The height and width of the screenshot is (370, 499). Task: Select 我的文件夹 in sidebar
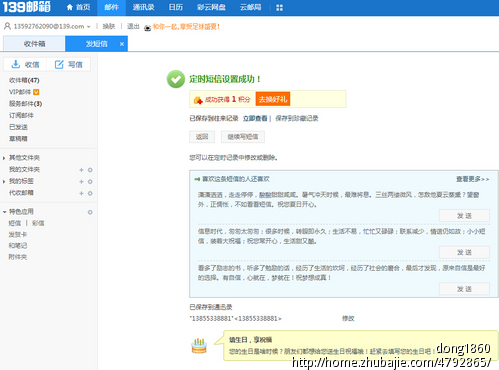click(x=24, y=170)
